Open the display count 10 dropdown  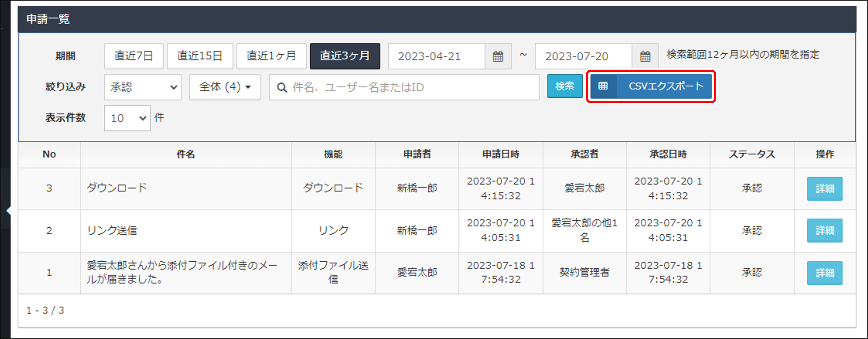pos(127,118)
